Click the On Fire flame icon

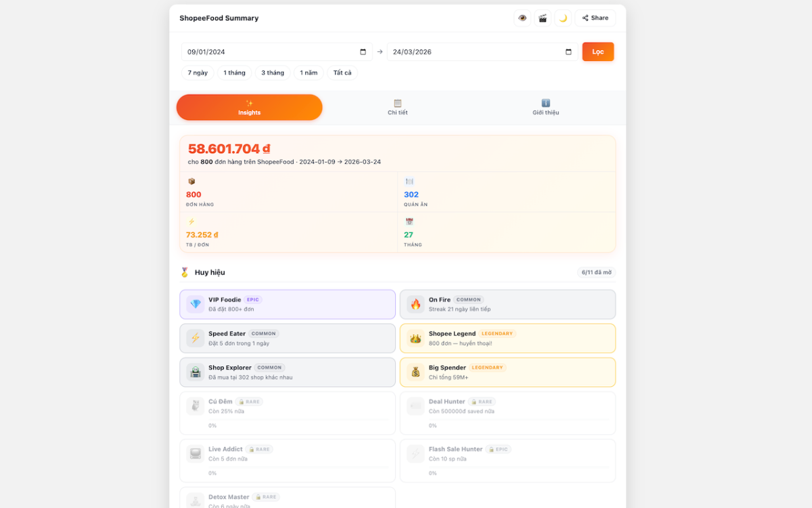tap(415, 304)
